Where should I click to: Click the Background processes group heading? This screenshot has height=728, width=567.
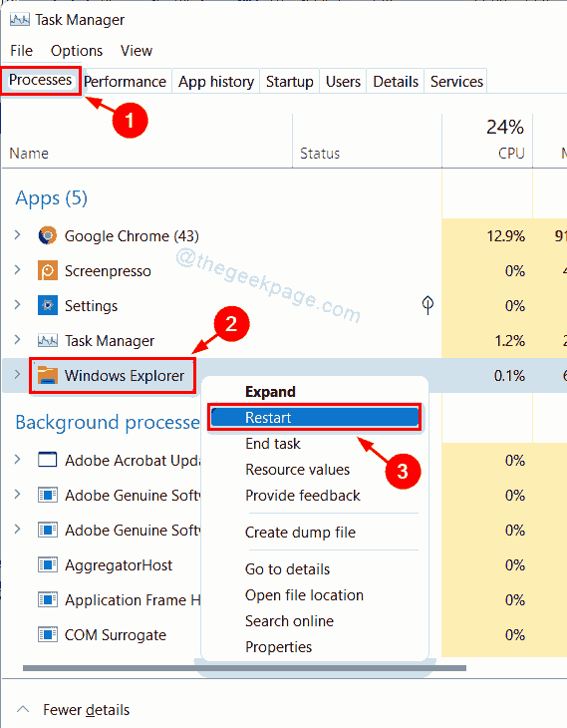108,423
